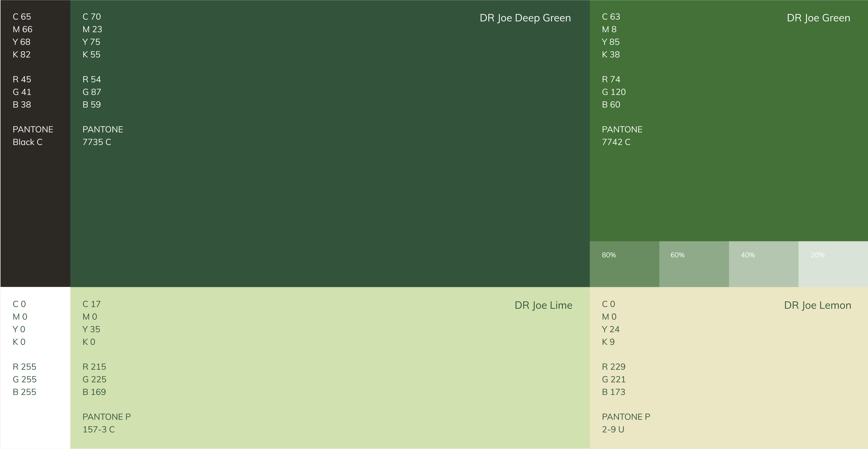This screenshot has width=868, height=449.
Task: Select the DR Joe Lemon title
Action: [817, 305]
